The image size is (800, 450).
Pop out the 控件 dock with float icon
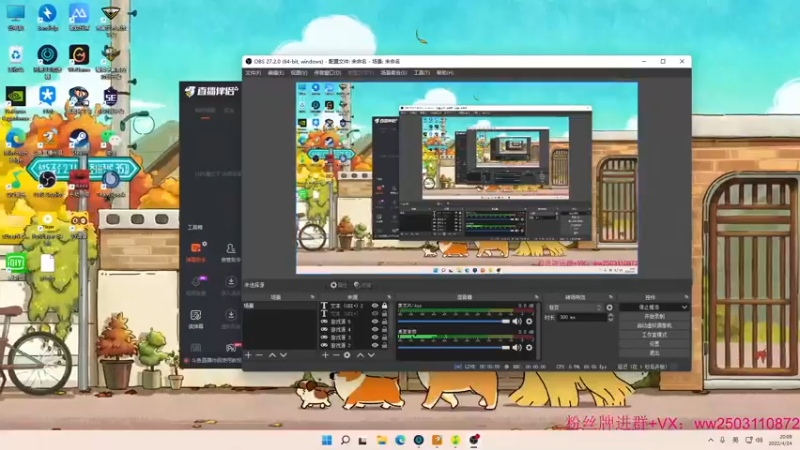(686, 297)
